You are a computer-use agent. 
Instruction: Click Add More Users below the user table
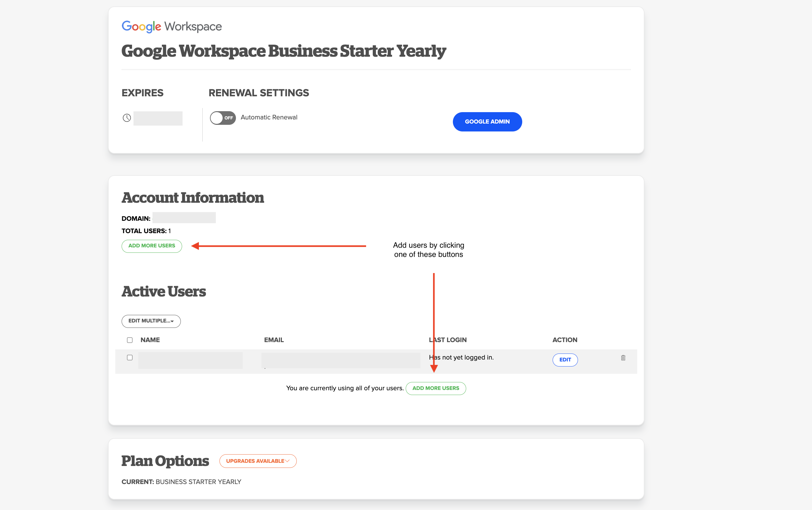click(436, 388)
